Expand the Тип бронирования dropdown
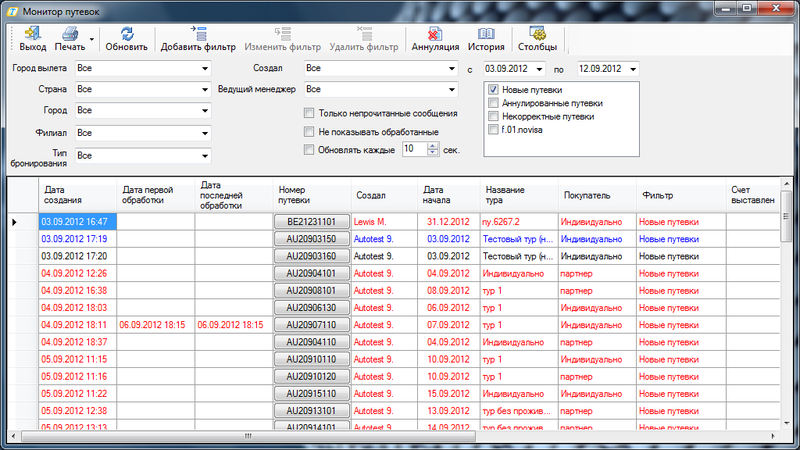The width and height of the screenshot is (800, 450). 204,156
